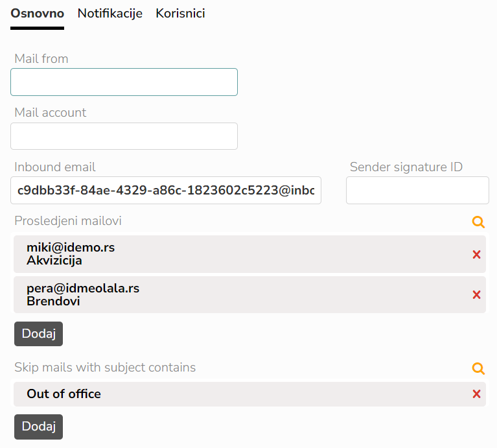This screenshot has width=497, height=448.
Task: Click the Sender signature ID label
Action: point(406,167)
